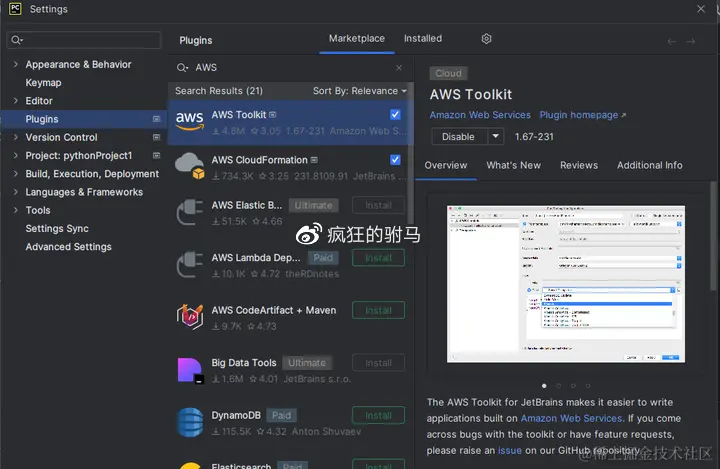Screen dimensions: 720x469
Task: Click the AWS Elastic B... plug icon
Action: (x=190, y=212)
